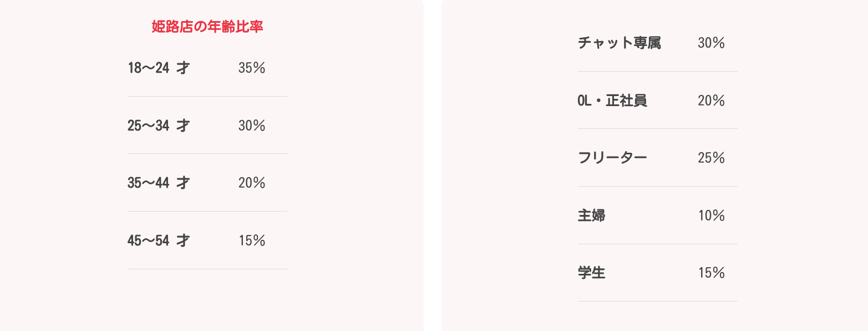This screenshot has height=331, width=868.
Task: Click the 30% value for ages 25〜34
Action: click(252, 126)
